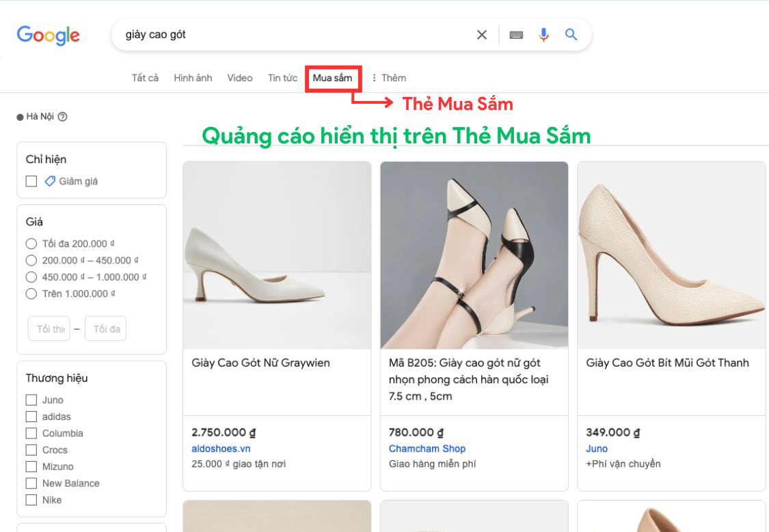Viewport: 769px width, 532px height.
Task: Start voice search with the microphone icon
Action: 543,34
